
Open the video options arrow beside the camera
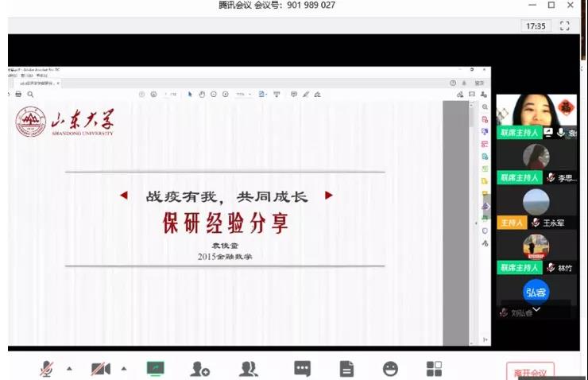click(x=124, y=369)
